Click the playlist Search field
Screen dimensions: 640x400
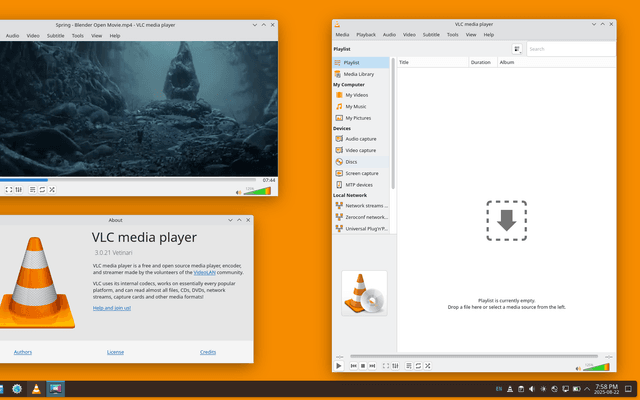click(x=571, y=49)
